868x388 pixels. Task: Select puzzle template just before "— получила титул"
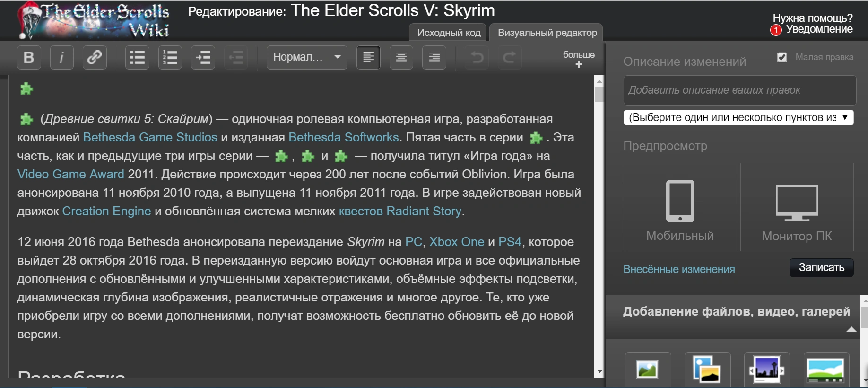pyautogui.click(x=341, y=156)
